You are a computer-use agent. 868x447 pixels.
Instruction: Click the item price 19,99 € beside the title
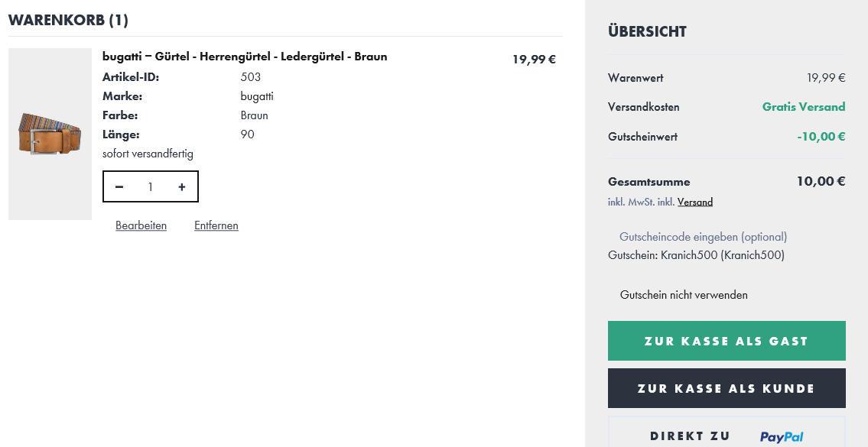534,60
